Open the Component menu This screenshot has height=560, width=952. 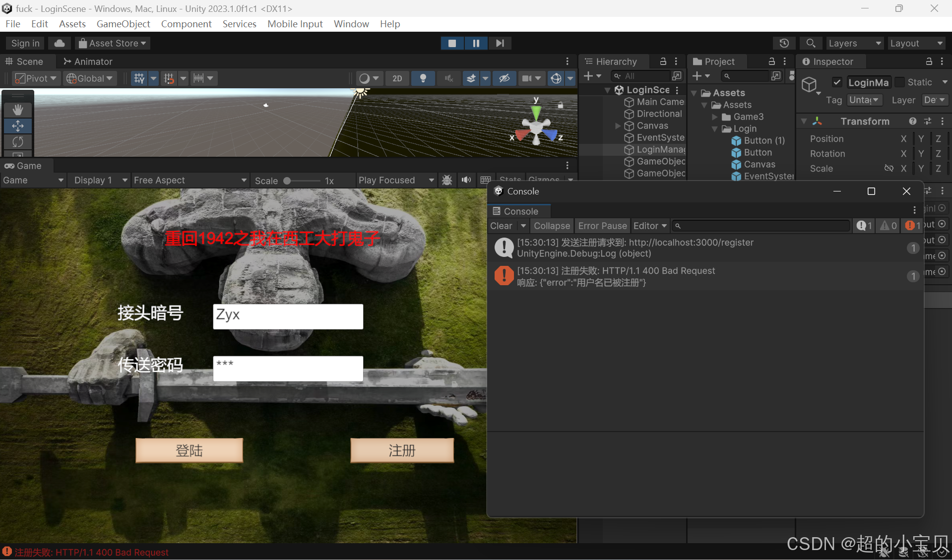pos(186,24)
